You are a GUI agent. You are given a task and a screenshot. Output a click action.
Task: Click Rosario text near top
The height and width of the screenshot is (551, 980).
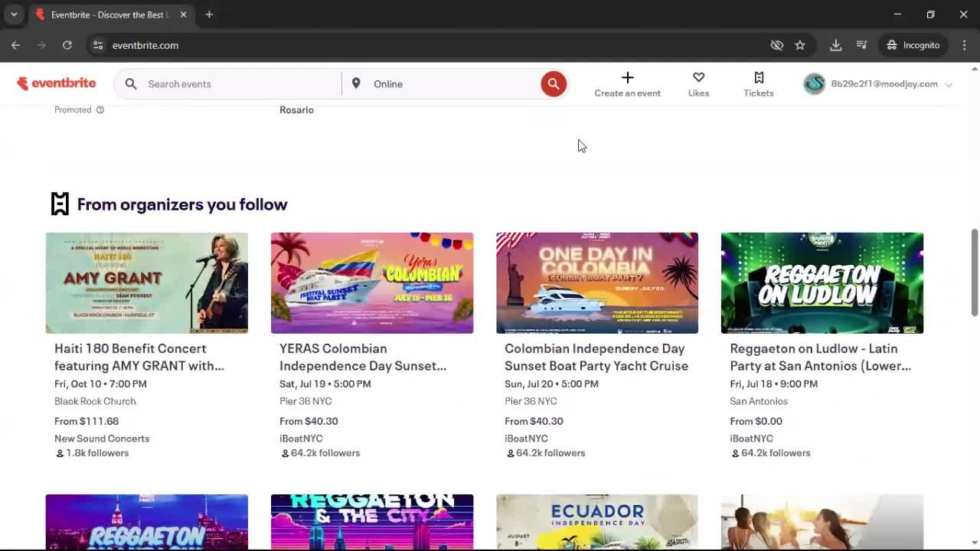pos(296,110)
